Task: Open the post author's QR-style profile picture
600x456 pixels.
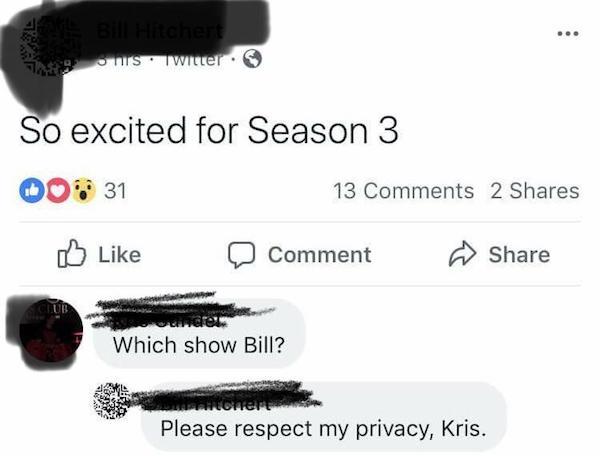Action: pyautogui.click(x=48, y=45)
